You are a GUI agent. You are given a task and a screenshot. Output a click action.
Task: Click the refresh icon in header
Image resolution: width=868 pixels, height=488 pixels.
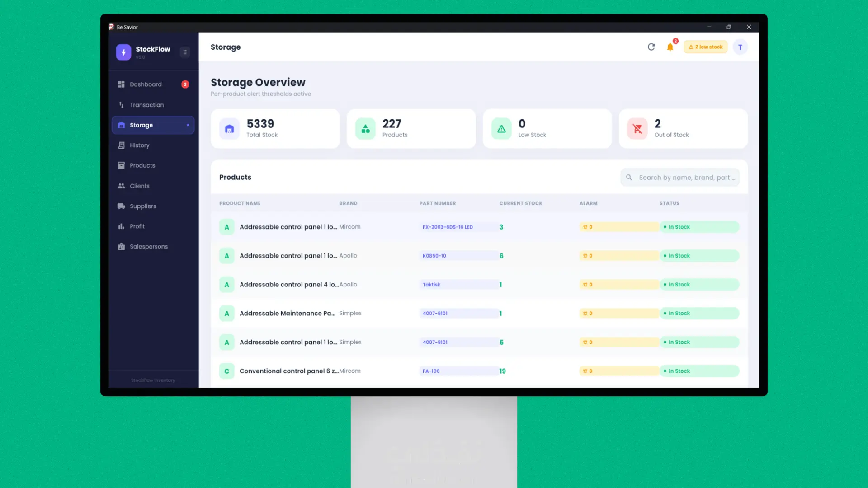(x=651, y=47)
